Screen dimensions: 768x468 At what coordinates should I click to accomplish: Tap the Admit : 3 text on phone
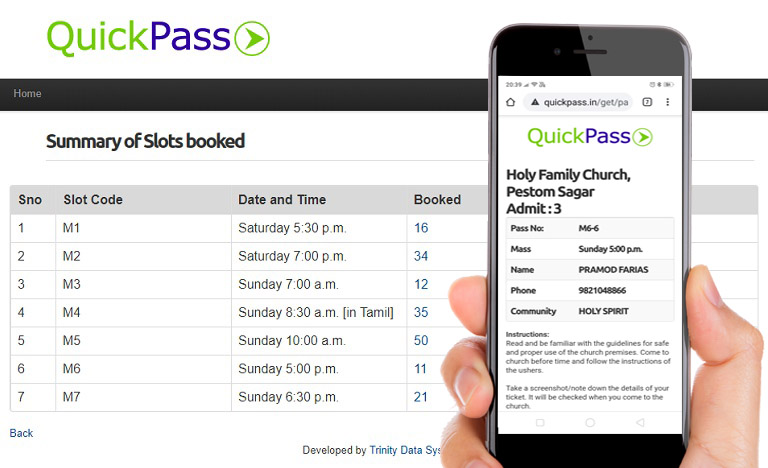coord(534,209)
